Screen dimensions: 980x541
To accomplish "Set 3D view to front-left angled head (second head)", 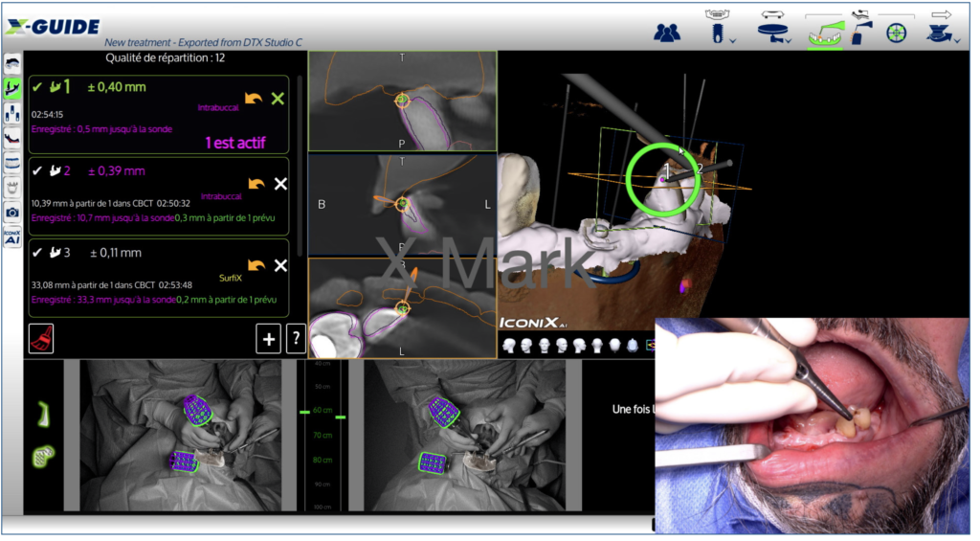I will (x=526, y=346).
